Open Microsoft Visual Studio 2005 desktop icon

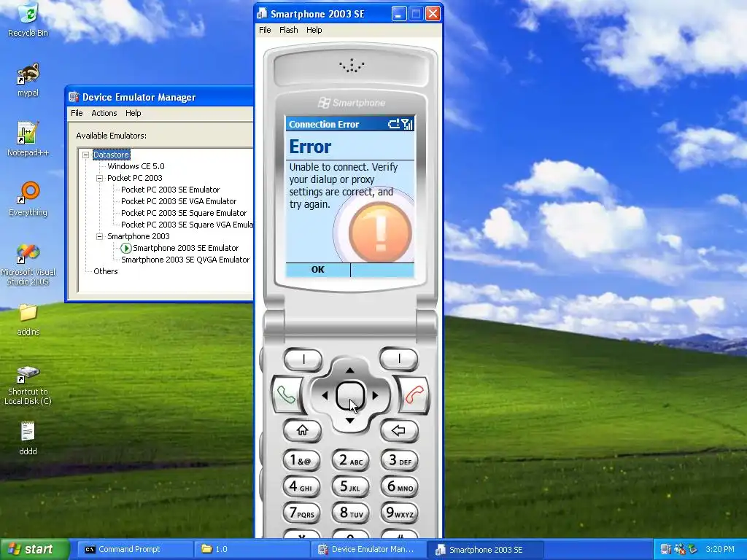pos(28,264)
